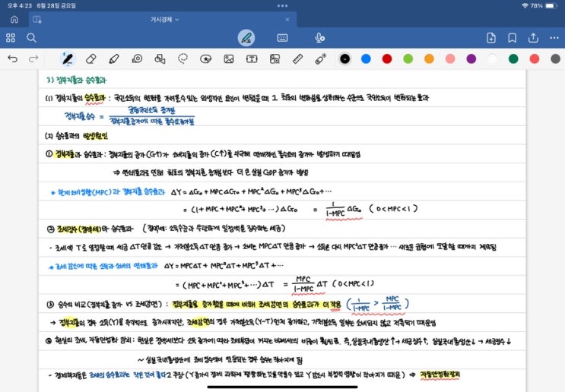
Task: Bookmark this page
Action: coord(512,38)
